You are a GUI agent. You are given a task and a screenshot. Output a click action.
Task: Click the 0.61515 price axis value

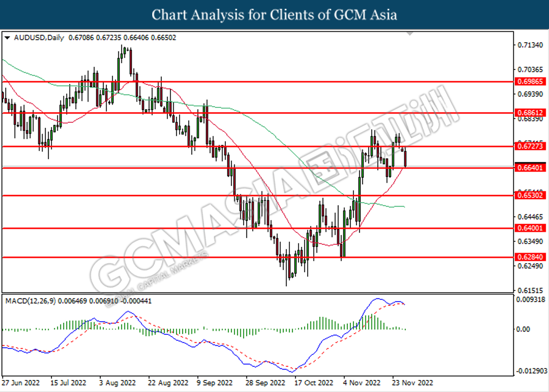pos(530,291)
